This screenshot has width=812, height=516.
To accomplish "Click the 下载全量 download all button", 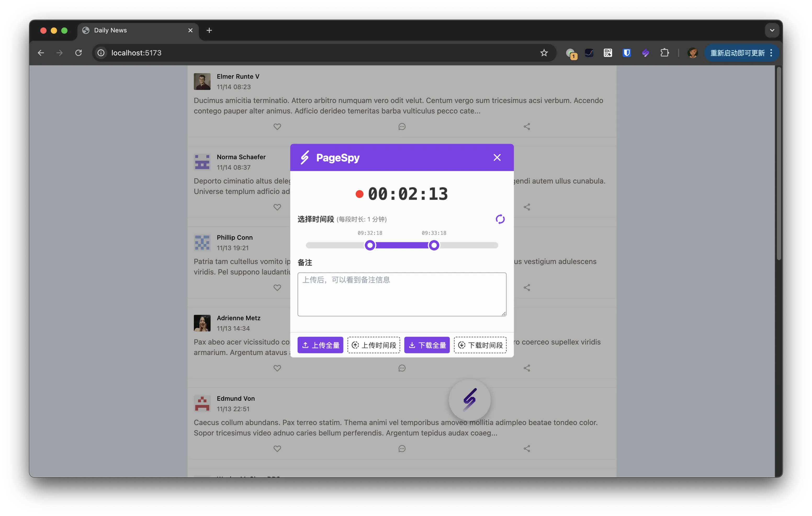I will pos(427,345).
